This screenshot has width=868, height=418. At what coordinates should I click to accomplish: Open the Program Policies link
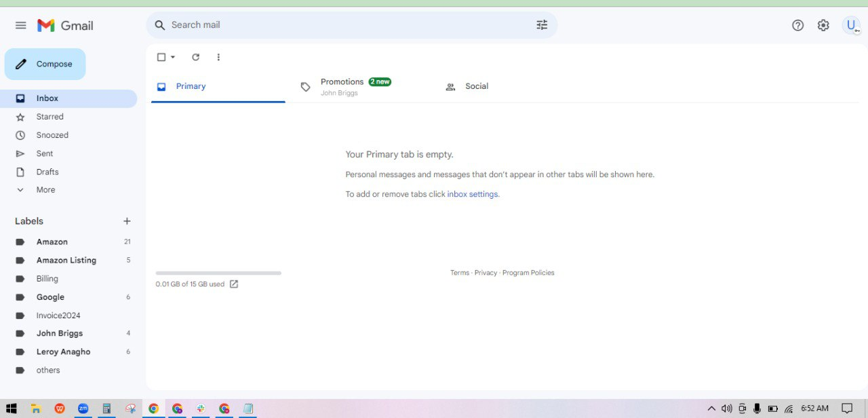528,273
